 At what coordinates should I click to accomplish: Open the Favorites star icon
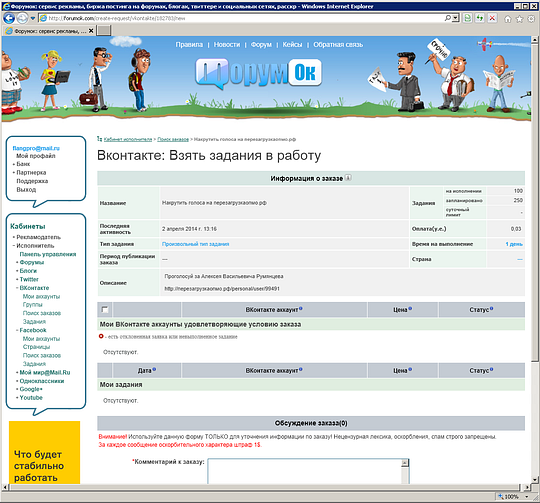(519, 19)
